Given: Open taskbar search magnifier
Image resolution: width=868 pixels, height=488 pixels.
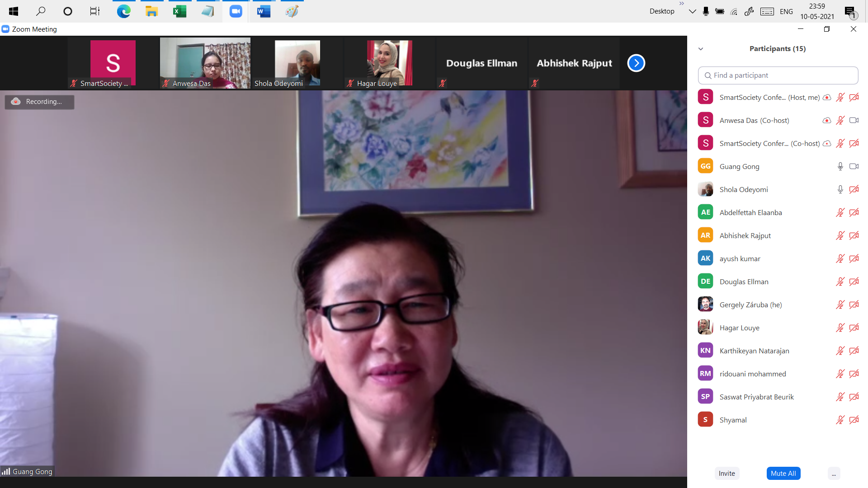Looking at the screenshot, I should pyautogui.click(x=41, y=11).
